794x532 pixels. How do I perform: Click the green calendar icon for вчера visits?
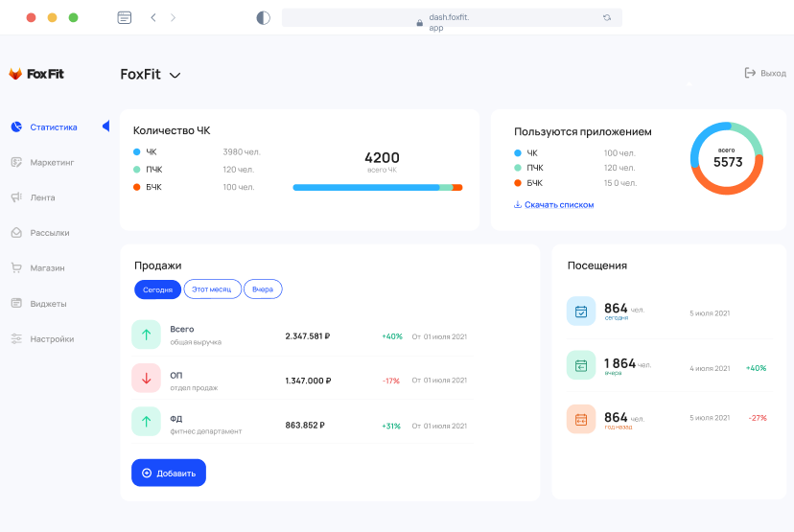(581, 365)
